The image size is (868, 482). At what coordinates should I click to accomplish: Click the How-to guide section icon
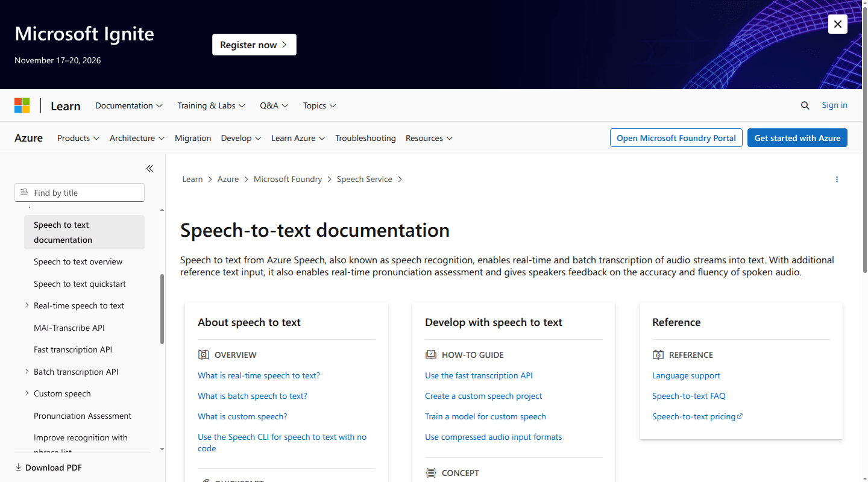[x=430, y=355]
